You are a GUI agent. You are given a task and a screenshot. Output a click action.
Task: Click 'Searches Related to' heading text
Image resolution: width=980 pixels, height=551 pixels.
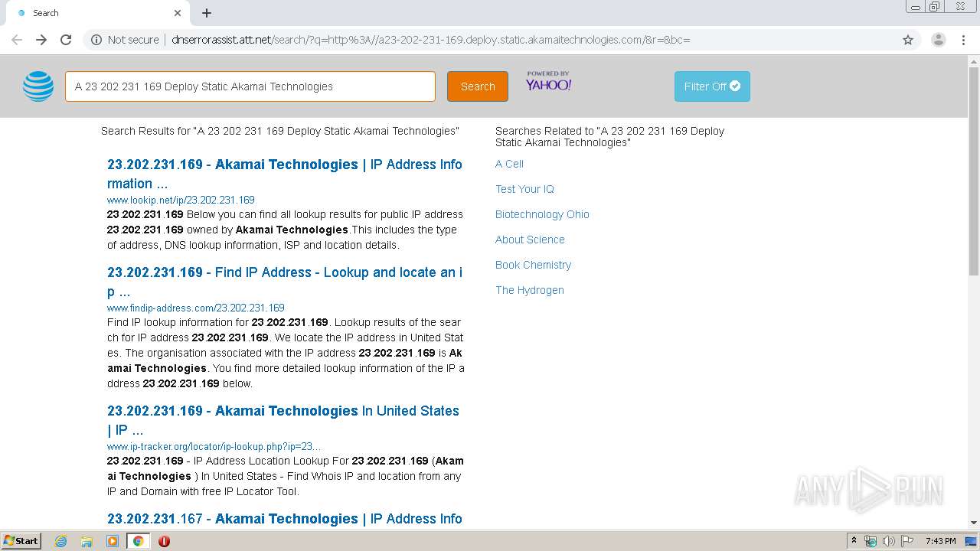[x=609, y=136]
